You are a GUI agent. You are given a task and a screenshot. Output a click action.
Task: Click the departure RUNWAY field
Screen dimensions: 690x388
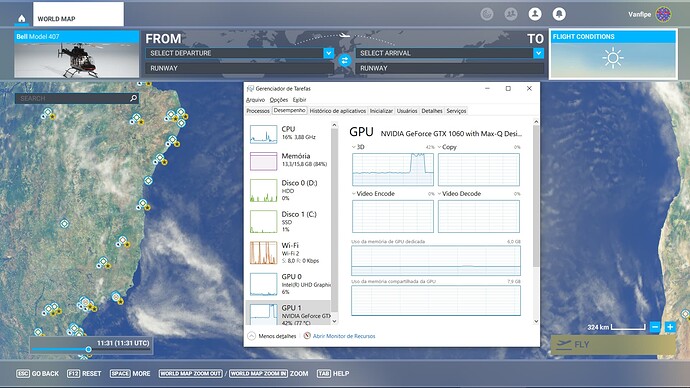(x=239, y=68)
